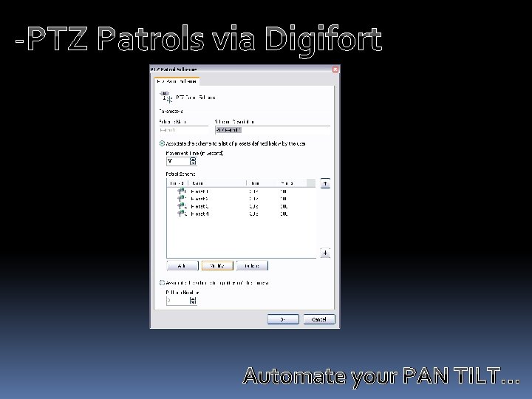
Task: Click the Pattern Number input box
Action: pyautogui.click(x=178, y=300)
